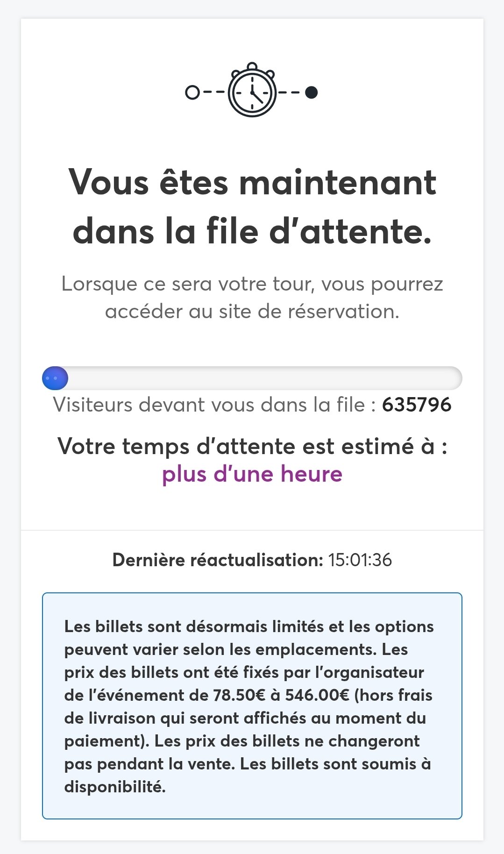
Task: Click the 'Lorsque ce sera votre tour' subtitle
Action: point(252,284)
